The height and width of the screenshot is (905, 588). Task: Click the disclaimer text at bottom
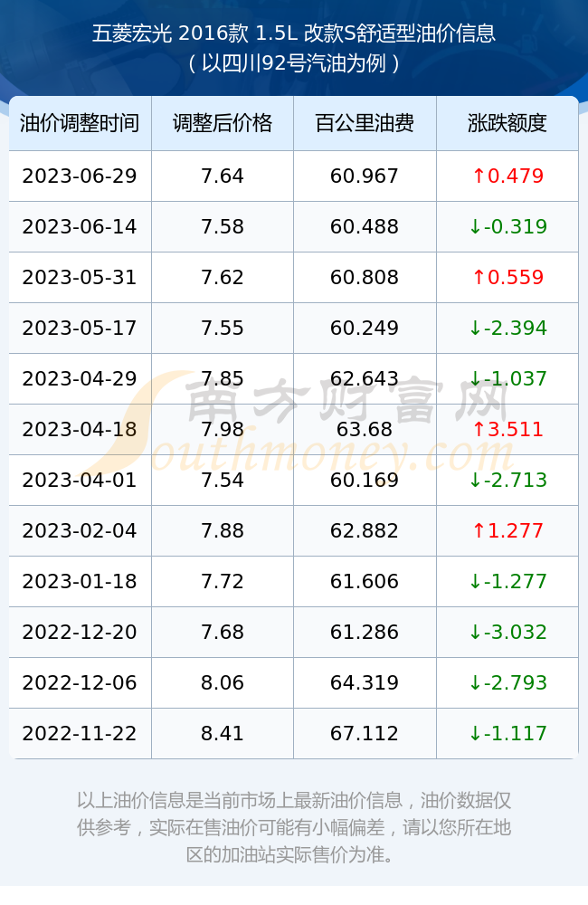pyautogui.click(x=294, y=828)
